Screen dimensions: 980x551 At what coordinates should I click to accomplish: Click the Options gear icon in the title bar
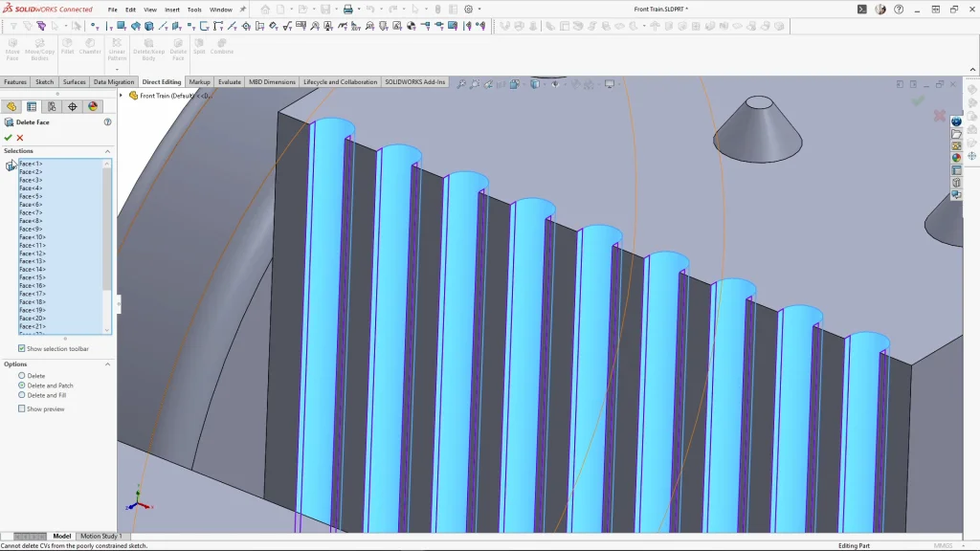[468, 10]
